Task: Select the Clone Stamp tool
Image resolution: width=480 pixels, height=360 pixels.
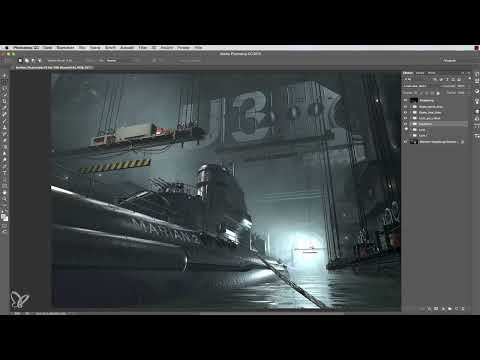Action: click(x=5, y=127)
